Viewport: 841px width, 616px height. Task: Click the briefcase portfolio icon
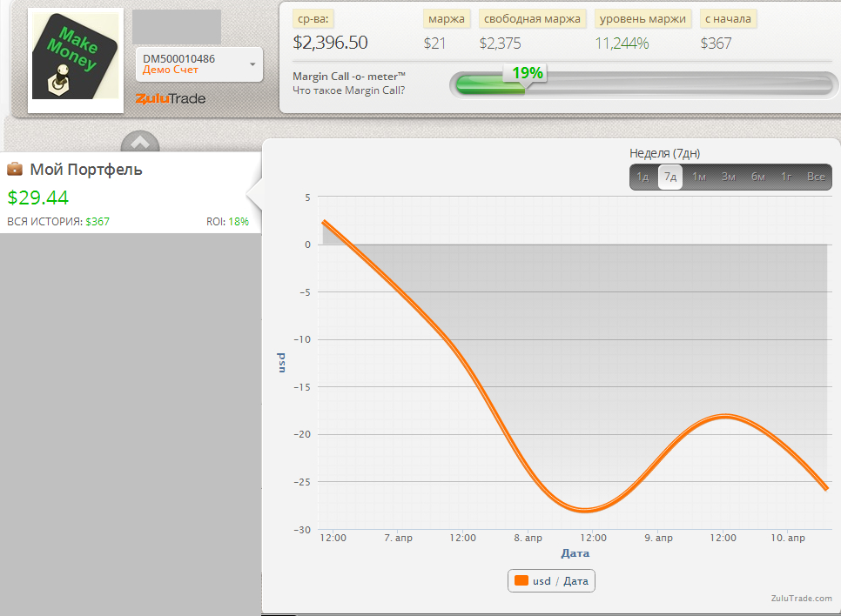(15, 170)
